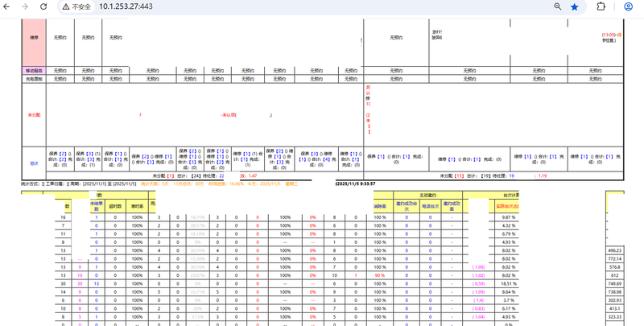Screen dimensions: 644x326
Task: Click the 323.33 cell
Action: [614, 316]
